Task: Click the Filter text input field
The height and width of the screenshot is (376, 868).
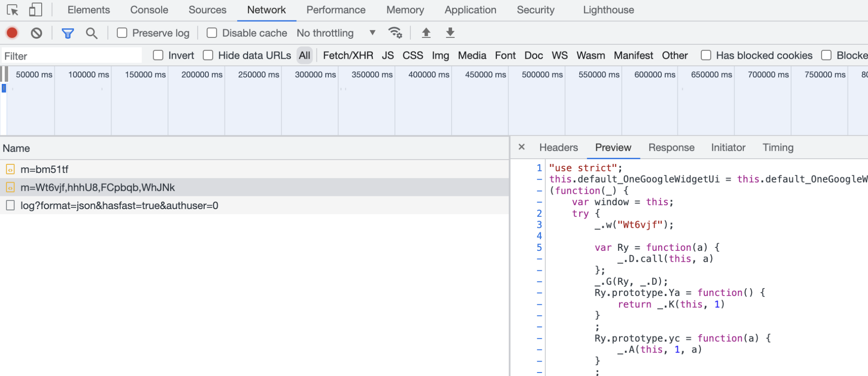Action: [x=72, y=56]
